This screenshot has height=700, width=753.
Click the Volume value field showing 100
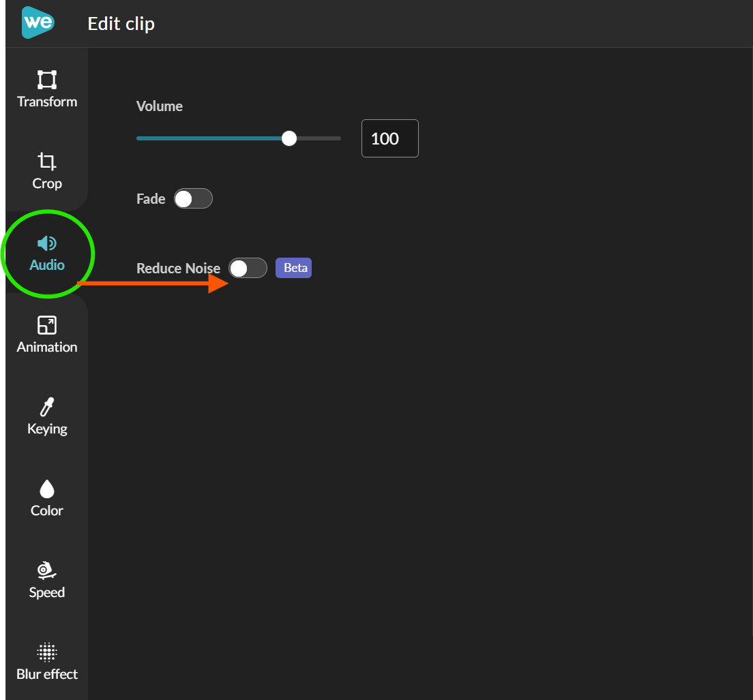(x=390, y=138)
